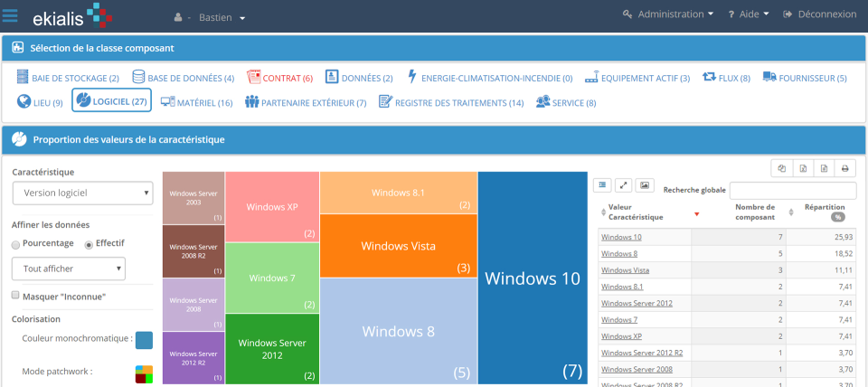Select Registre des traitements class
868x387 pixels.
[451, 102]
